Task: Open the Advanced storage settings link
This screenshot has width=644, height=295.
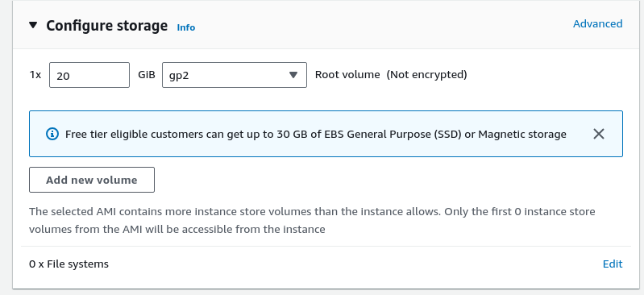Action: 597,24
